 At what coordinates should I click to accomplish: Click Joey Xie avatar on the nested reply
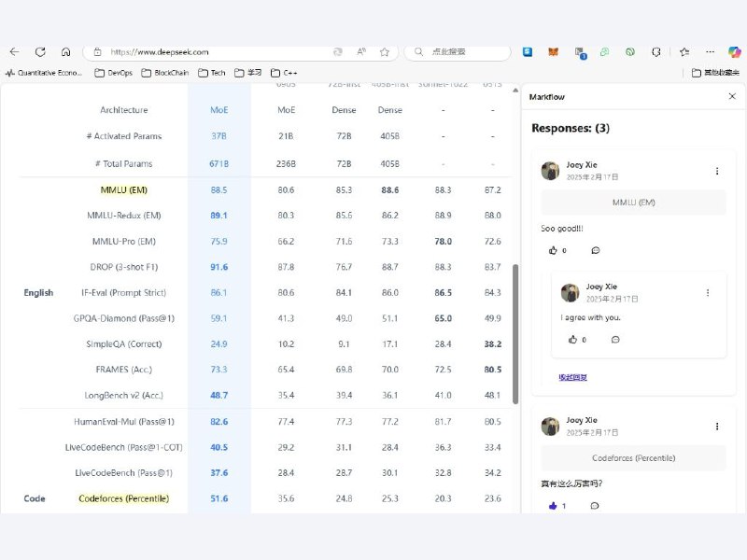coord(570,293)
